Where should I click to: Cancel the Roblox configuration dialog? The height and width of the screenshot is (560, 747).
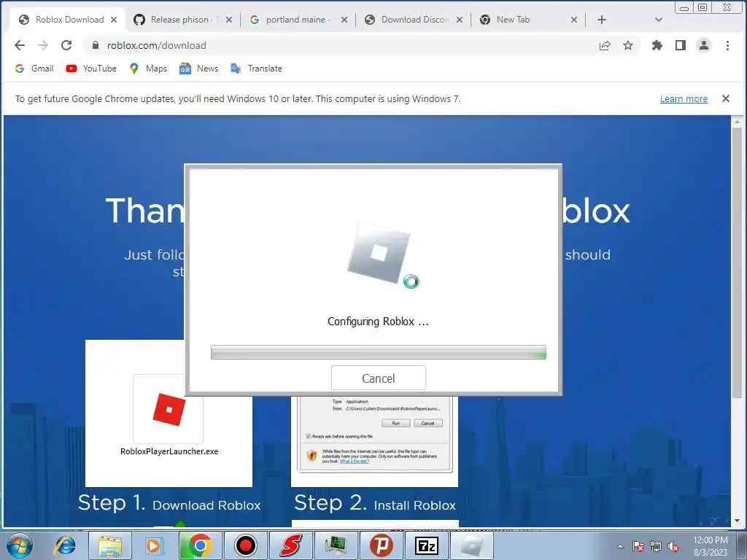tap(379, 378)
